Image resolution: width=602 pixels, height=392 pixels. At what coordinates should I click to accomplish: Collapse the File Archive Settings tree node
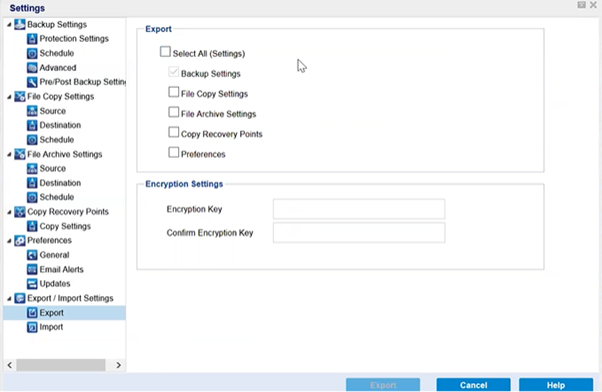point(9,154)
